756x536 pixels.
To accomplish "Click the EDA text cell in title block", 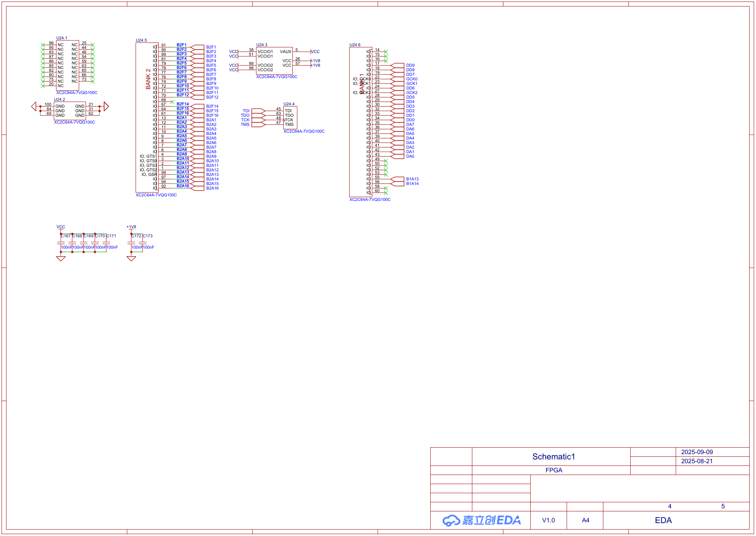I will pyautogui.click(x=664, y=520).
